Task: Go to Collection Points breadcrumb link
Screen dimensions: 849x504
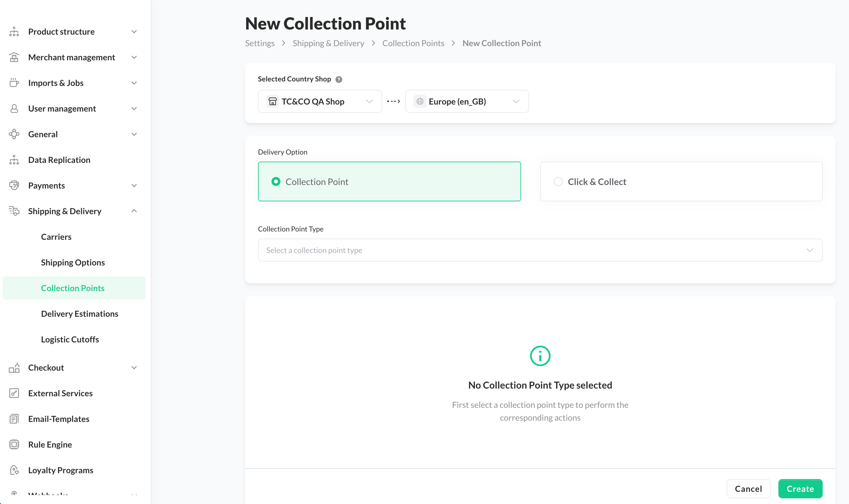Action: pos(413,44)
